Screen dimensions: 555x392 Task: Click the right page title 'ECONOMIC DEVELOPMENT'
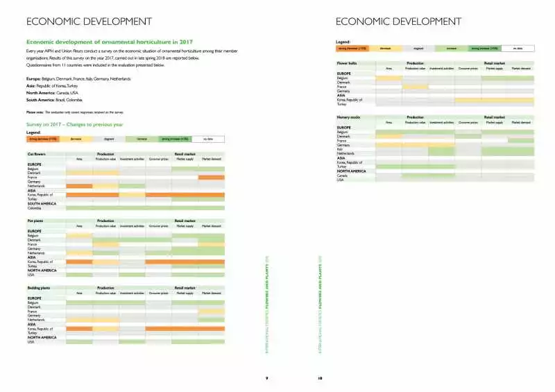398,22
